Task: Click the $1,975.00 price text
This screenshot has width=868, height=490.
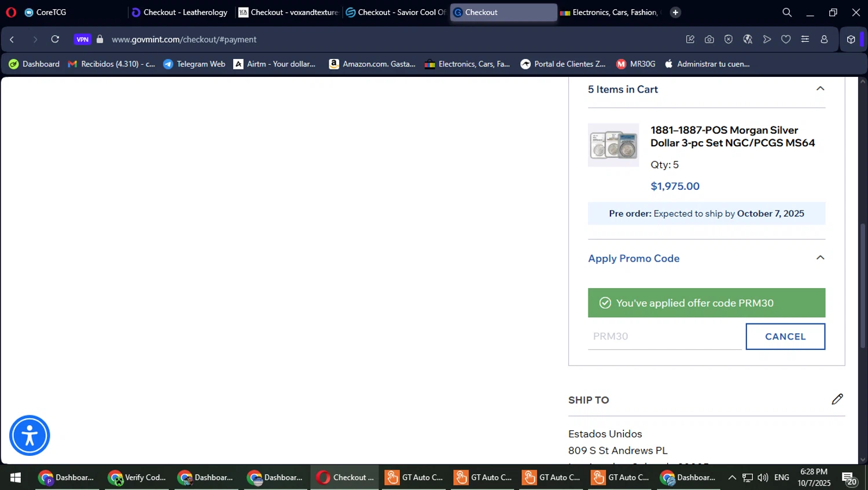Action: point(675,186)
